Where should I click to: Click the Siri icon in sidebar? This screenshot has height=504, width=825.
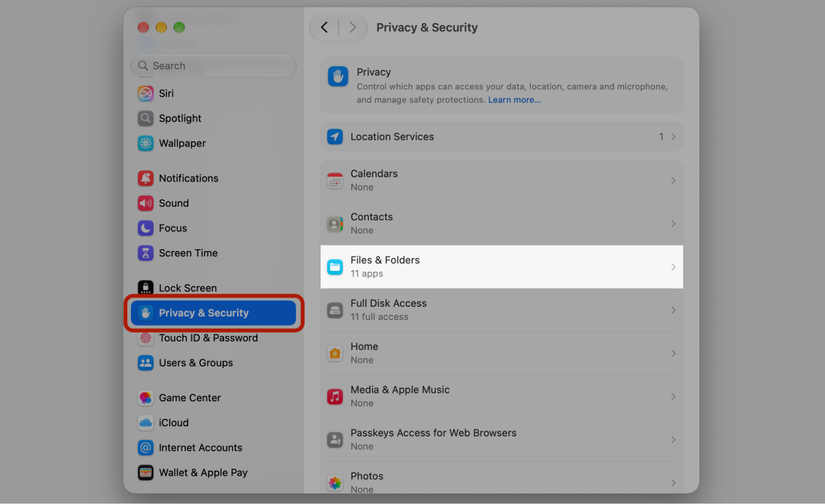coord(145,93)
